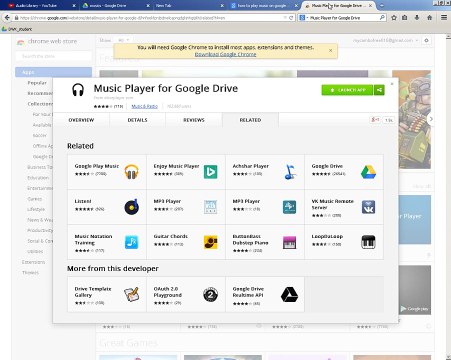Open the Enjoy Music Player app icon
Image resolution: width=451 pixels, height=360 pixels.
[x=210, y=172]
